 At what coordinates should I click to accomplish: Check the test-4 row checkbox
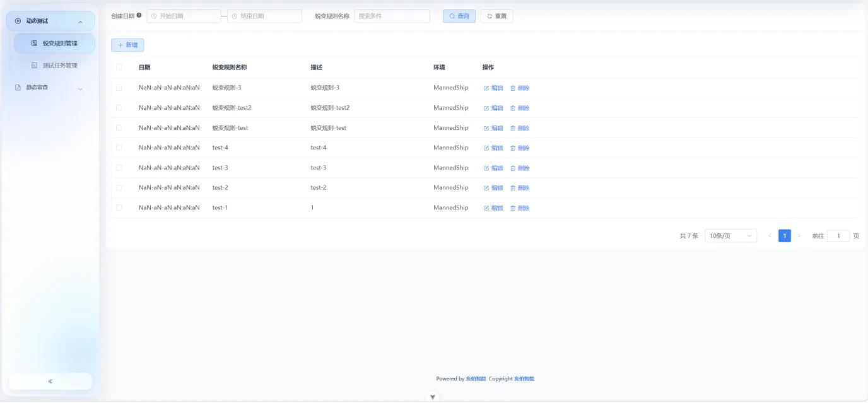[x=119, y=148]
